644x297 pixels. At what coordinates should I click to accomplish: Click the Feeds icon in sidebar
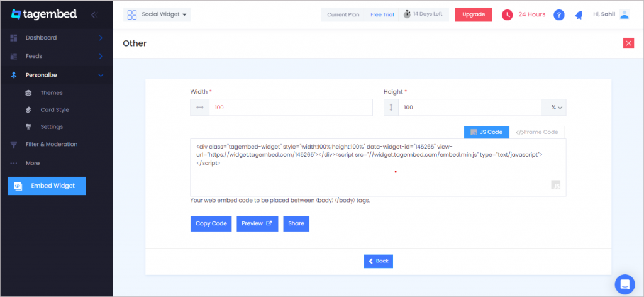(14, 56)
